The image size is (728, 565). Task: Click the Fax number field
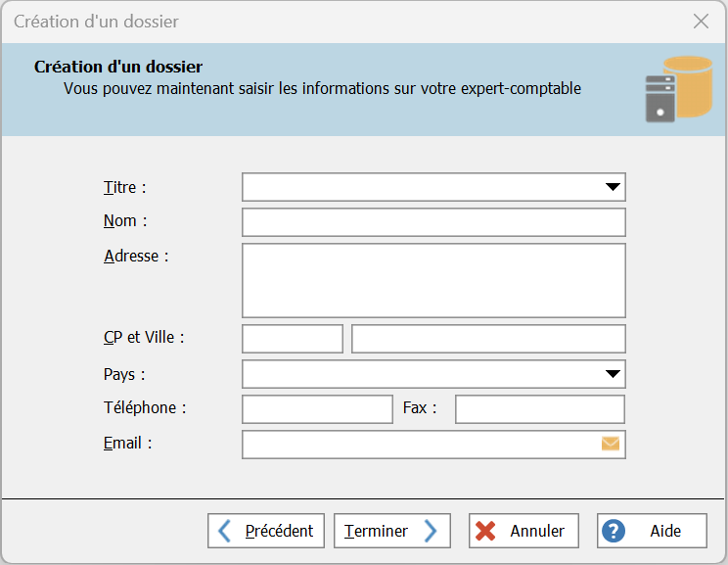pos(539,409)
